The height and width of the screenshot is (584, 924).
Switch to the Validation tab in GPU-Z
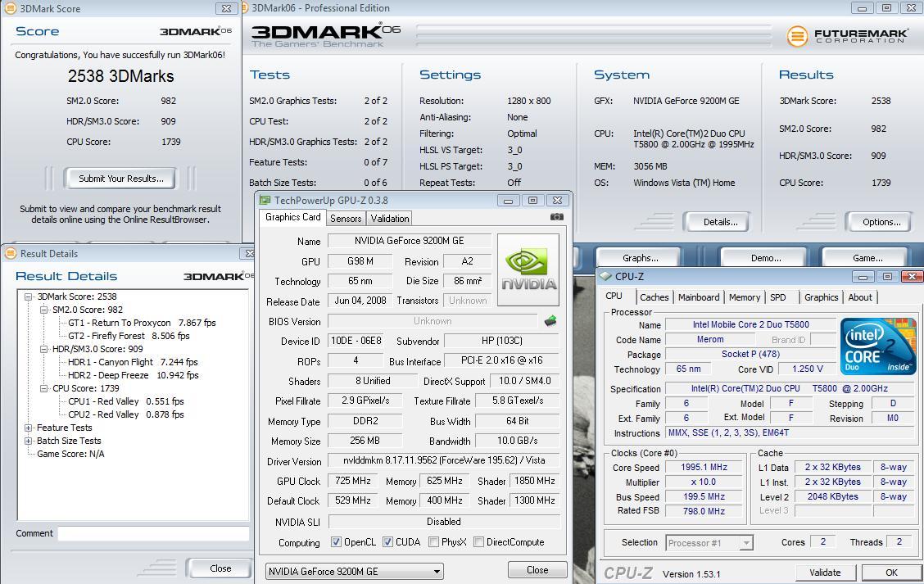click(390, 219)
